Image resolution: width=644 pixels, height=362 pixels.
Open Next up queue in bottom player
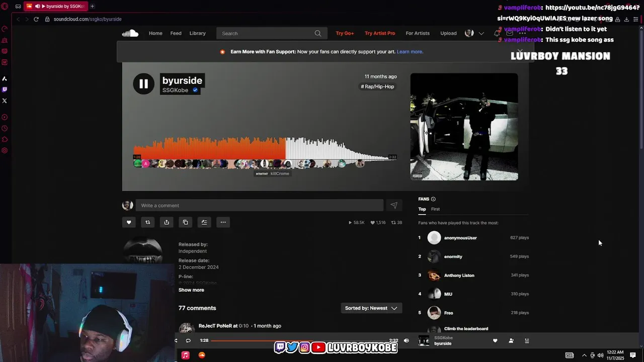pos(527,341)
